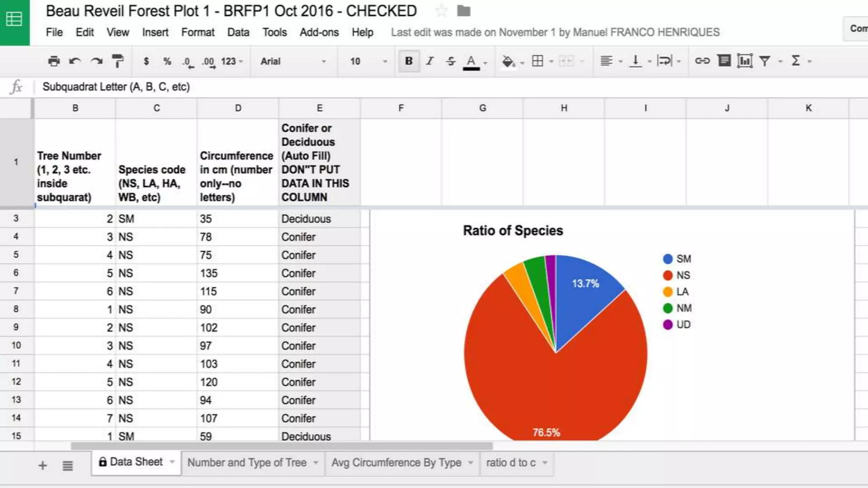Image resolution: width=868 pixels, height=488 pixels.
Task: Toggle bold formatting button
Action: tap(409, 61)
